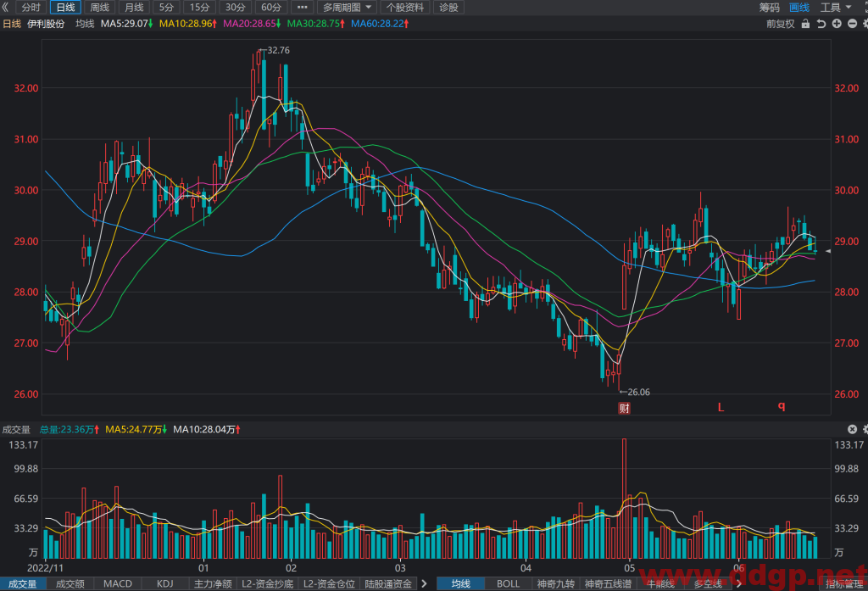868x591 pixels.
Task: Click the red L marker on the chart
Action: 721,407
